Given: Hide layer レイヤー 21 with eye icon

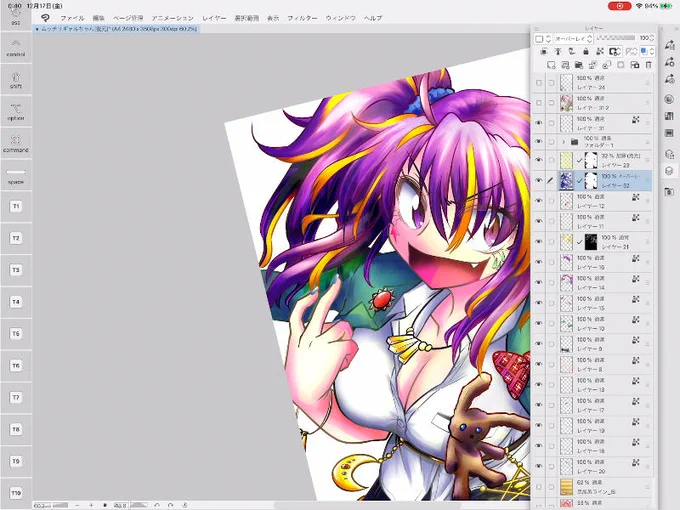Looking at the screenshot, I should (539, 242).
